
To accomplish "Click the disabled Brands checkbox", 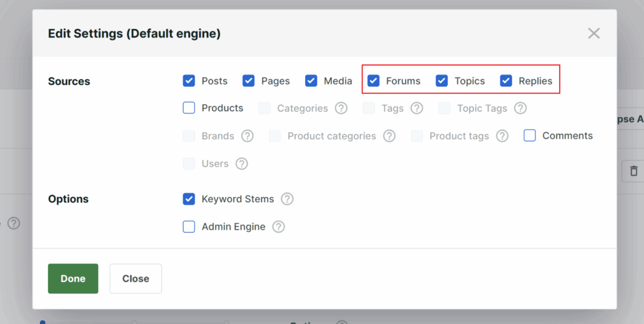I will (189, 136).
